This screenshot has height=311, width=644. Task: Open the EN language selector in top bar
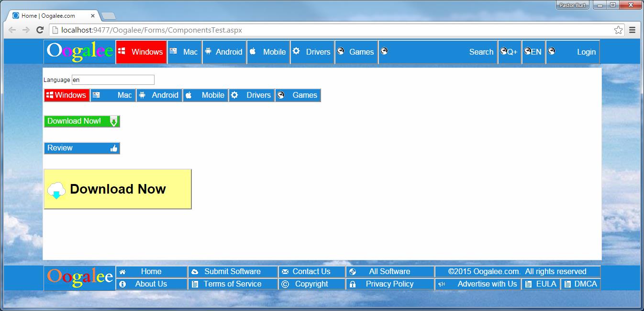pyautogui.click(x=533, y=52)
